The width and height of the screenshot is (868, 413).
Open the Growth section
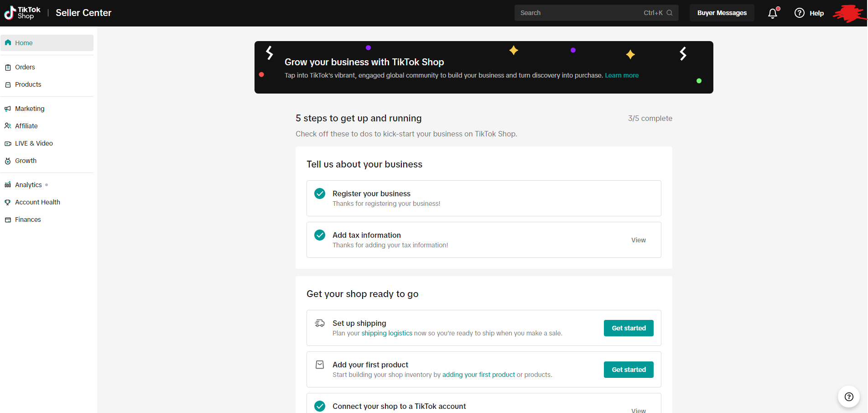coord(47,161)
